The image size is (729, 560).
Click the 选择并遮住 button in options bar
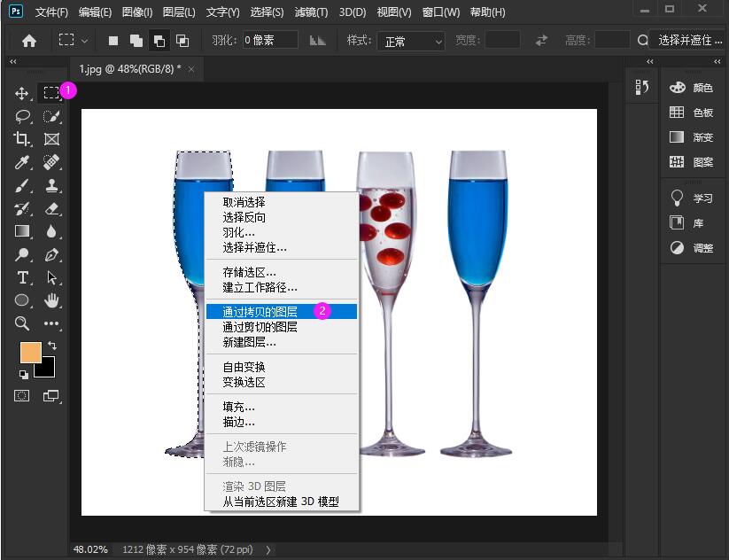[690, 41]
